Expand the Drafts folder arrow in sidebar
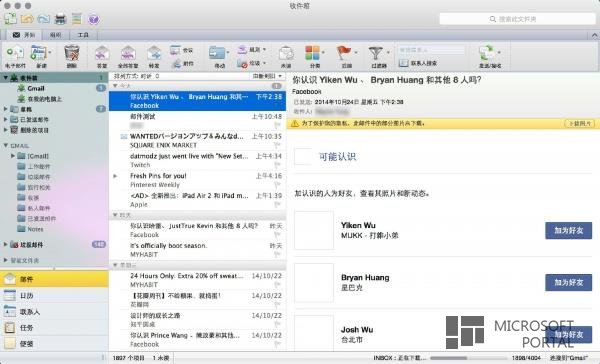The height and width of the screenshot is (364, 600). tap(5, 109)
